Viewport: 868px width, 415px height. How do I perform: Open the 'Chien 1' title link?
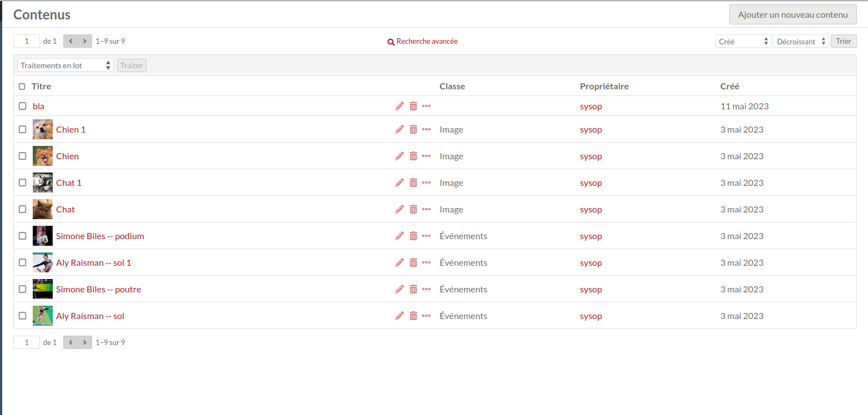(71, 129)
